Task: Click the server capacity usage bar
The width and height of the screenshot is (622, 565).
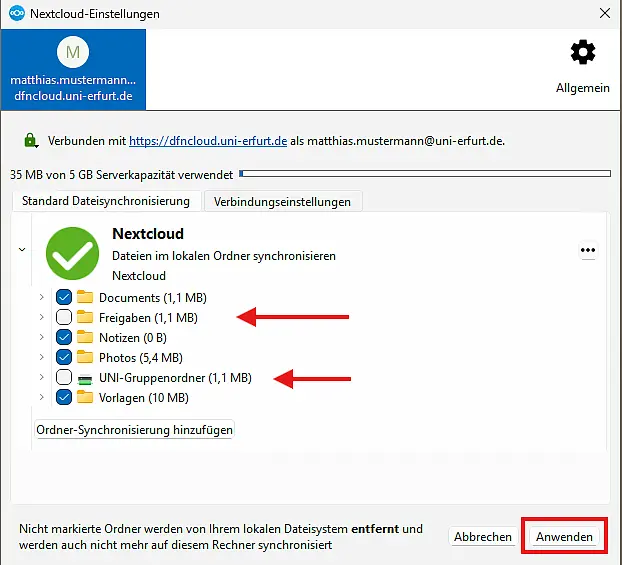Action: coord(424,174)
